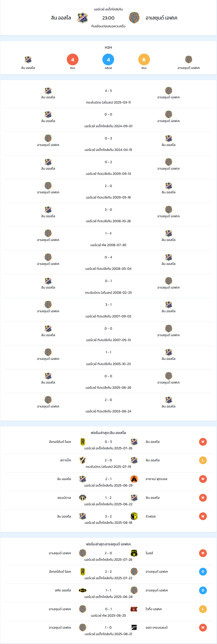Click the Ålesund FK crest in match header

point(134,18)
